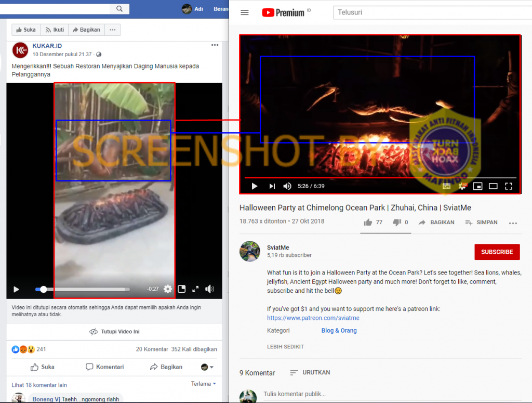The image size is (532, 403).
Task: Enter YouTube fullscreen mode
Action: (509, 186)
